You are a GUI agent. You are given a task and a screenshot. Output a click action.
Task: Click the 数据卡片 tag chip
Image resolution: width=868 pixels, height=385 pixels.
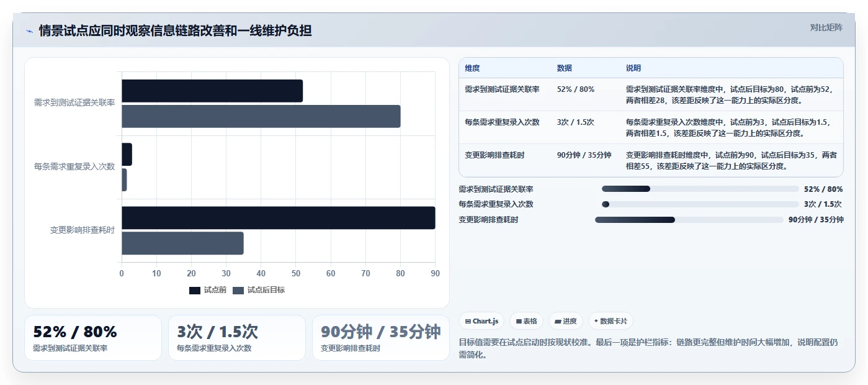(x=611, y=321)
